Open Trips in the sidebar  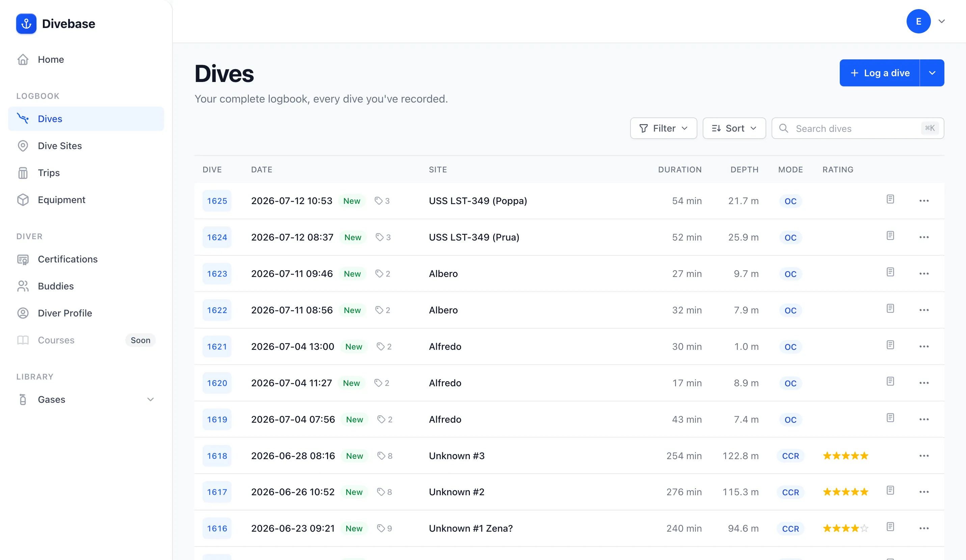tap(86, 173)
